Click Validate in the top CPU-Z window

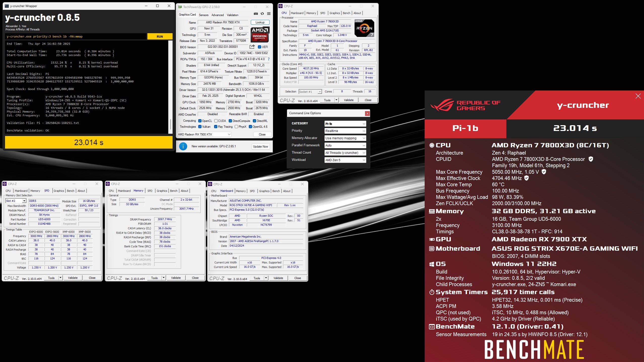349,100
